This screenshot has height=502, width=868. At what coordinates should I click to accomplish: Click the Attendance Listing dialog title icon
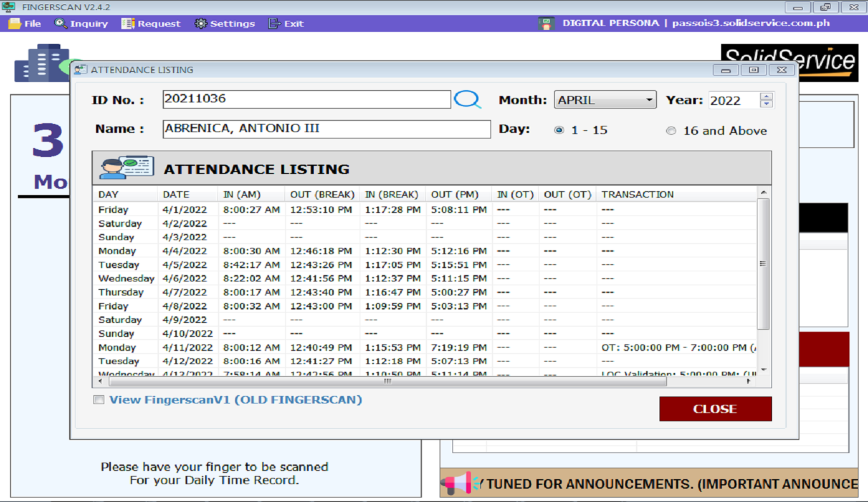click(x=80, y=70)
